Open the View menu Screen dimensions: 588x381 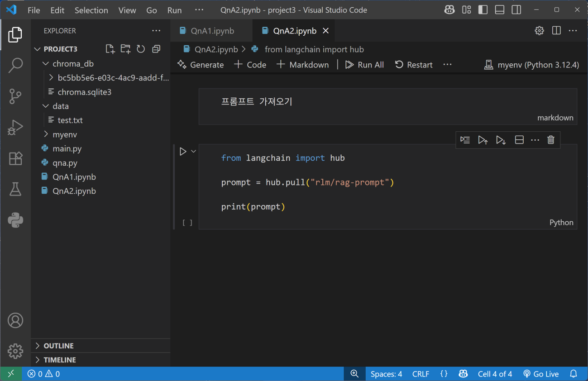pyautogui.click(x=127, y=10)
